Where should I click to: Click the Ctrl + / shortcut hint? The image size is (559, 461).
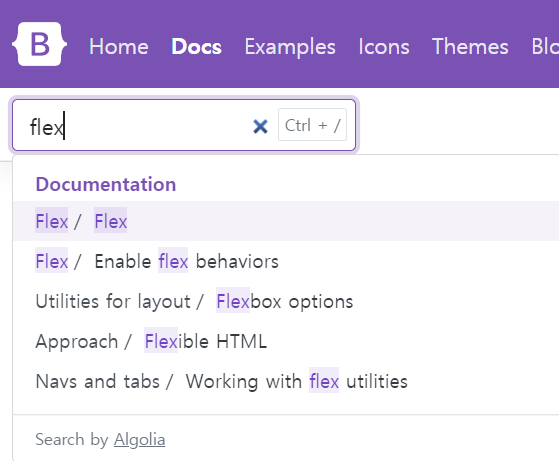(x=312, y=125)
